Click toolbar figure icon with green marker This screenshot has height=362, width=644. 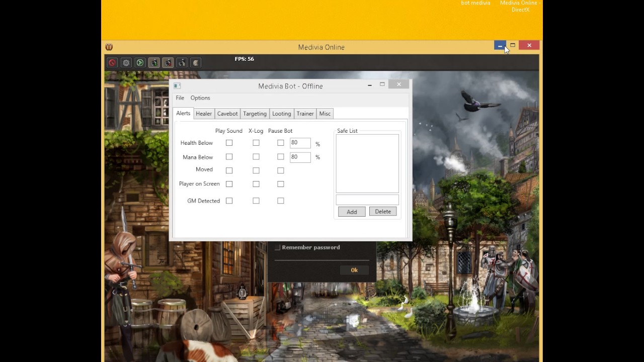[x=154, y=63]
